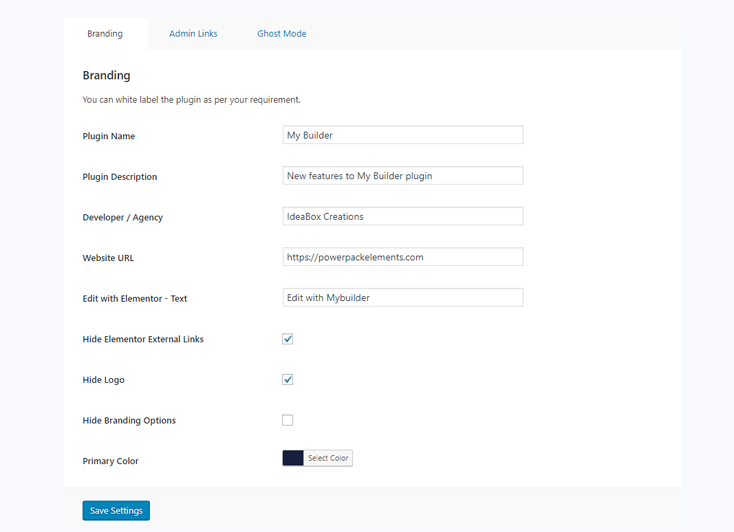Screen dimensions: 734x532
Task: Click the Hide Branding Options label
Action: pyautogui.click(x=129, y=421)
